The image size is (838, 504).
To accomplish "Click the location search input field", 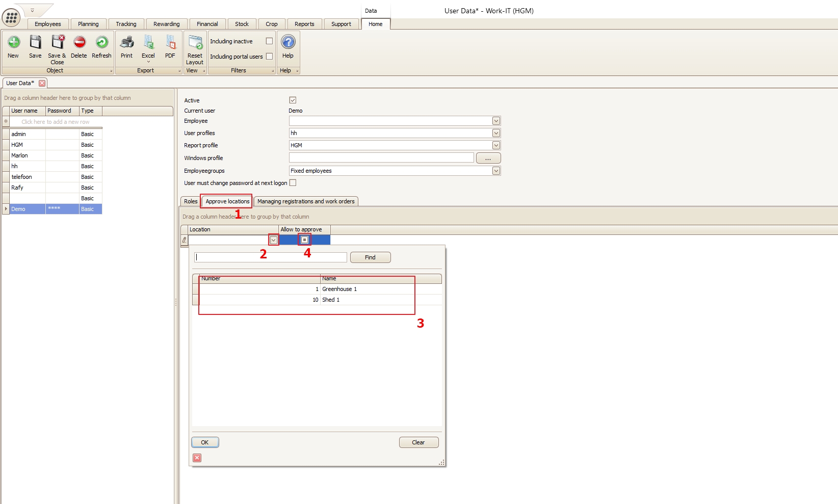I will pos(271,257).
